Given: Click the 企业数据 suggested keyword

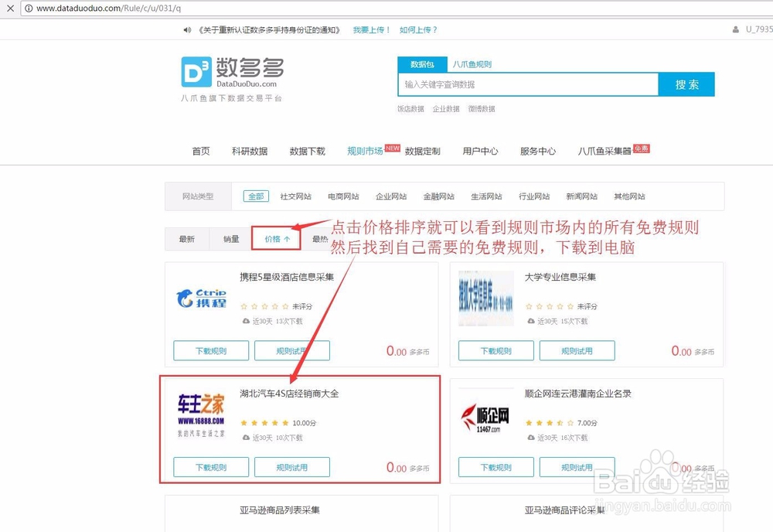Looking at the screenshot, I should coord(446,109).
